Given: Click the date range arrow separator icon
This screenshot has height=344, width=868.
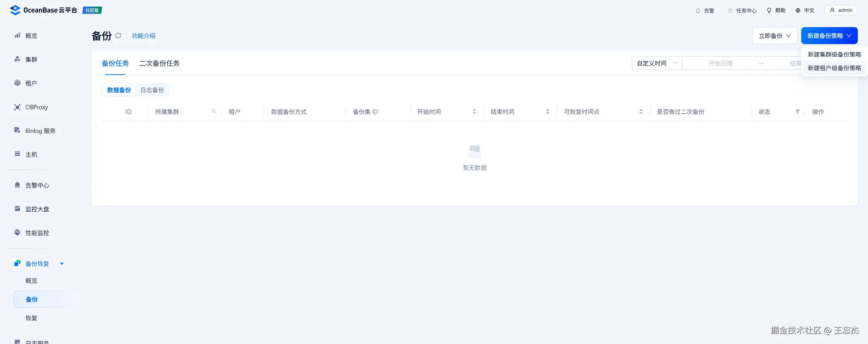Looking at the screenshot, I should pyautogui.click(x=761, y=63).
